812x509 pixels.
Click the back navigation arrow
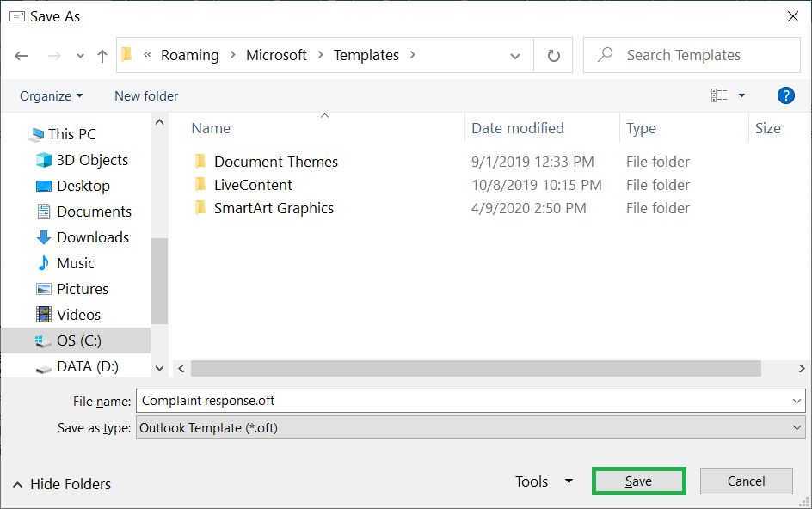pos(21,54)
